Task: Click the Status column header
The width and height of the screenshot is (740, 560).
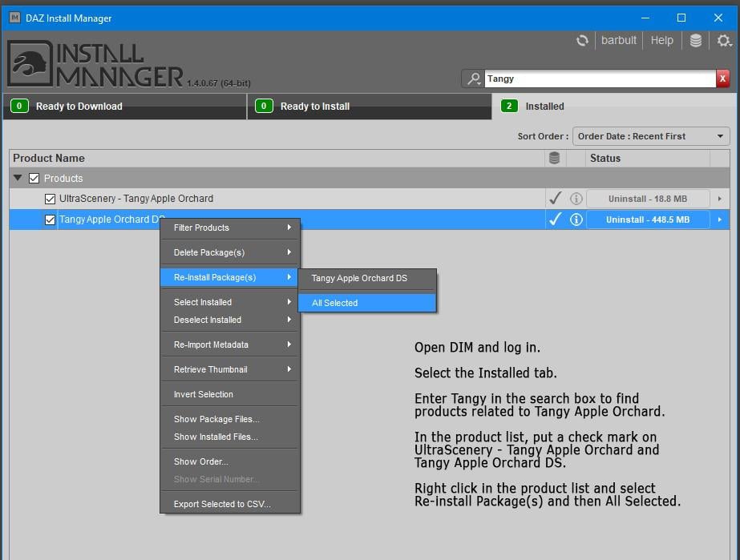Action: [648, 158]
